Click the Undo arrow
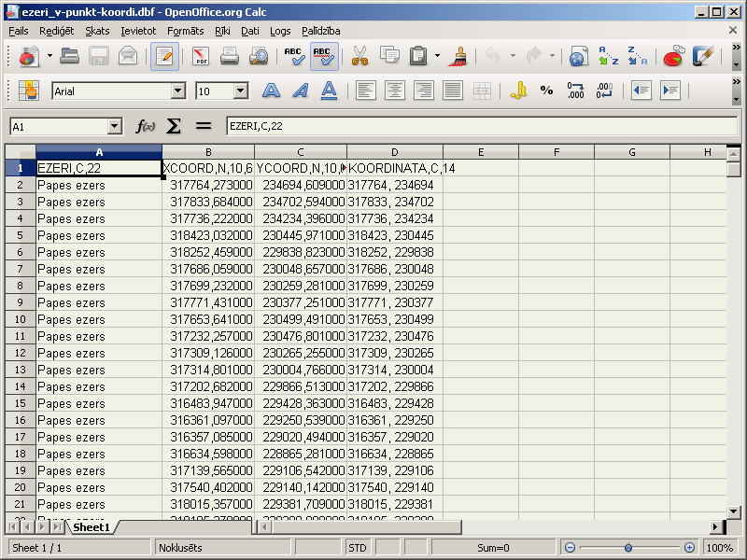 click(493, 57)
